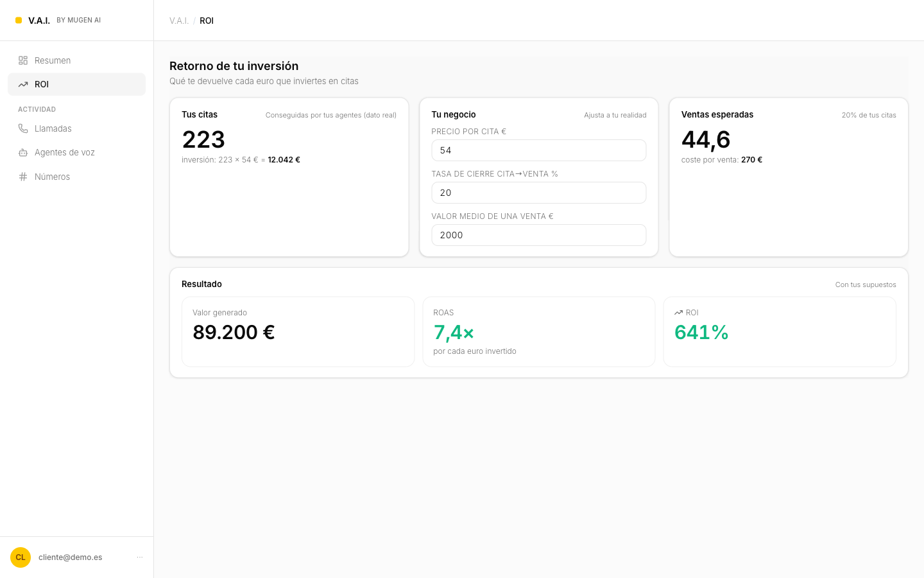Click the Agentes de voz robot icon

pos(23,152)
